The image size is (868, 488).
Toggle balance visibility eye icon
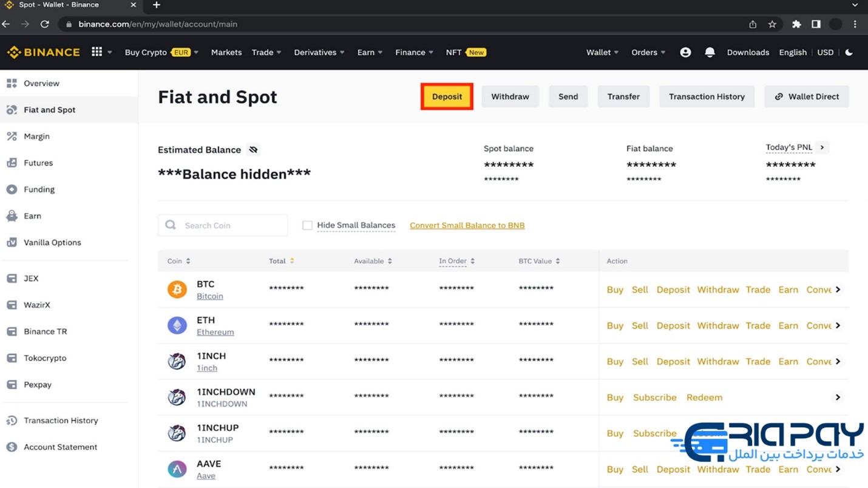(253, 149)
